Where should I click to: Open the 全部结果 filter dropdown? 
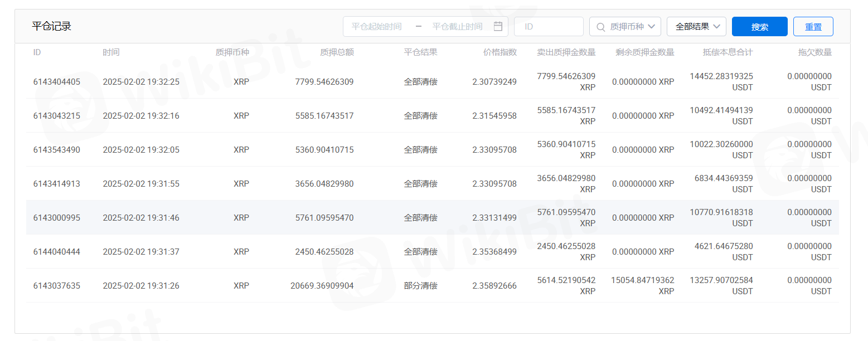coord(696,26)
